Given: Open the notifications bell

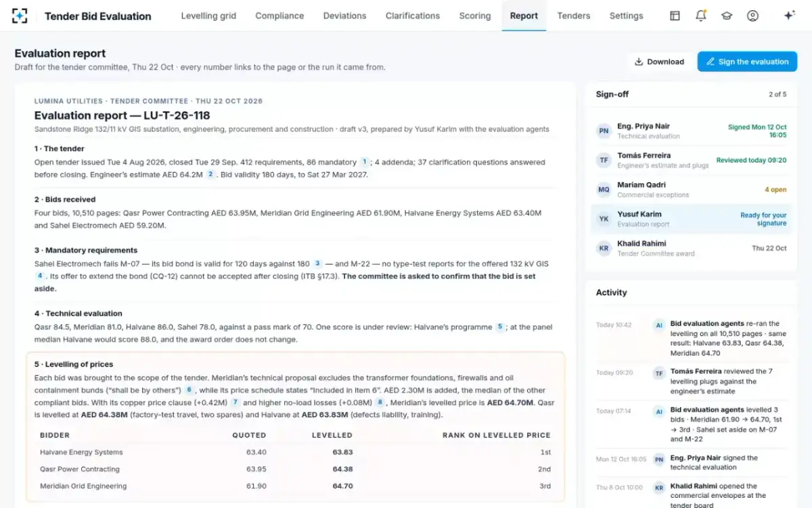Looking at the screenshot, I should point(701,16).
